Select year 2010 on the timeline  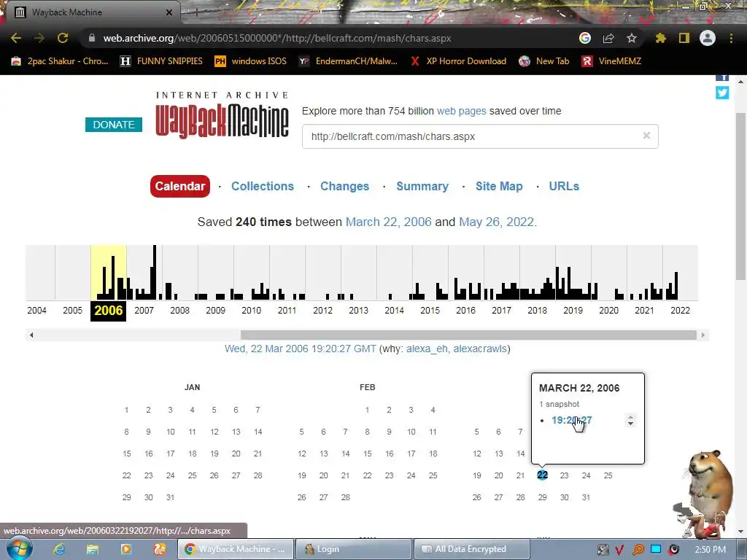251,311
